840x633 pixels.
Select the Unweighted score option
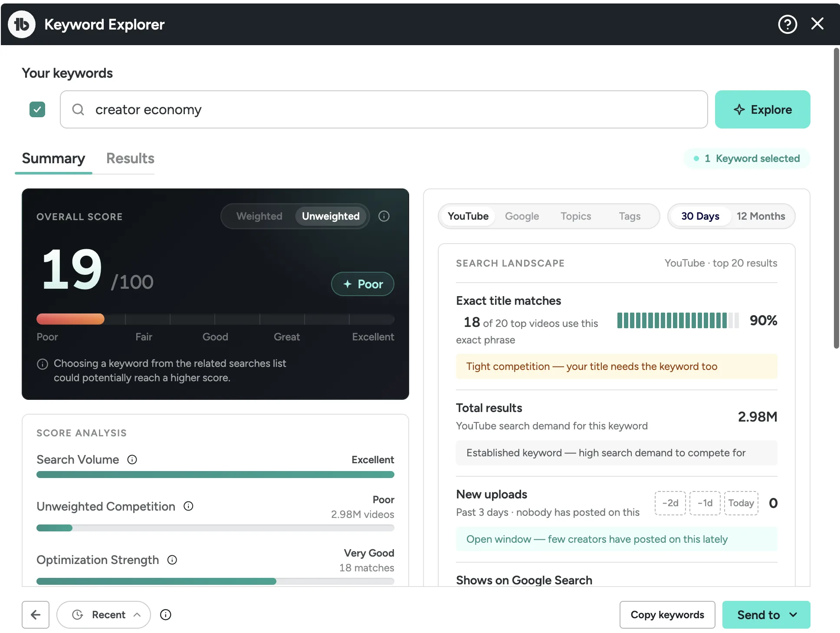pos(331,216)
